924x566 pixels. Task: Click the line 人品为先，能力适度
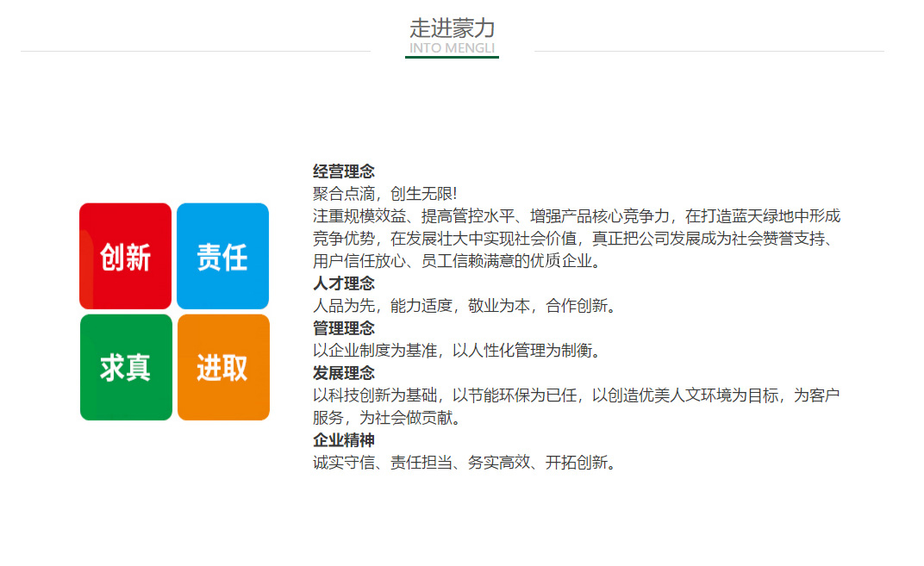click(x=465, y=306)
